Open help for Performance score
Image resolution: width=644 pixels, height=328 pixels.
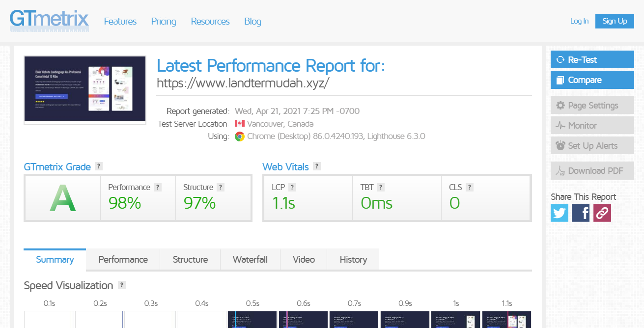click(x=158, y=187)
